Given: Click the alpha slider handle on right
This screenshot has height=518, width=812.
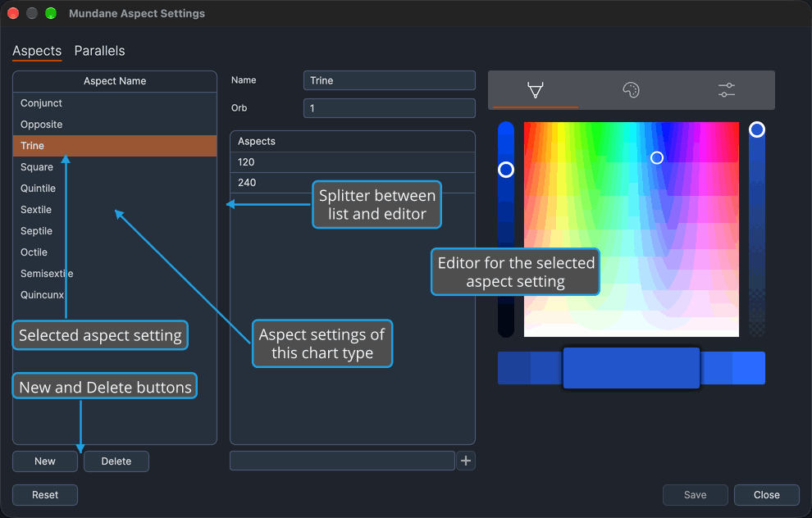Looking at the screenshot, I should pyautogui.click(x=756, y=129).
